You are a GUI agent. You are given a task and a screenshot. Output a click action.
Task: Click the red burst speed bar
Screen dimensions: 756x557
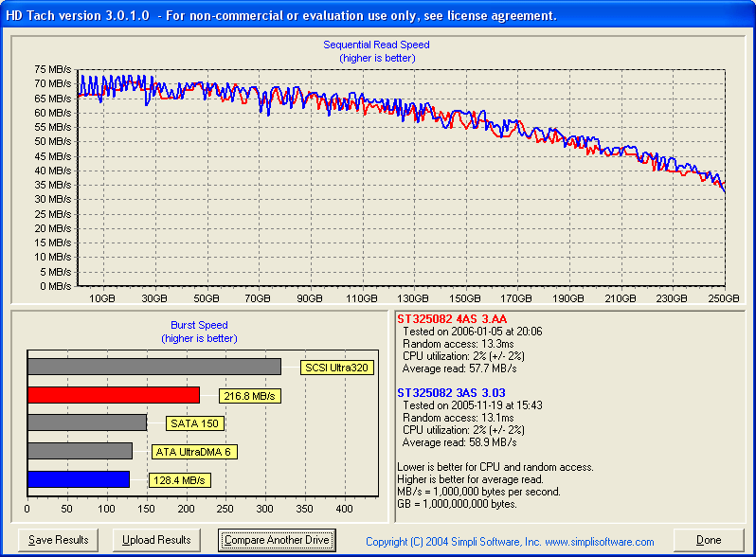point(114,395)
